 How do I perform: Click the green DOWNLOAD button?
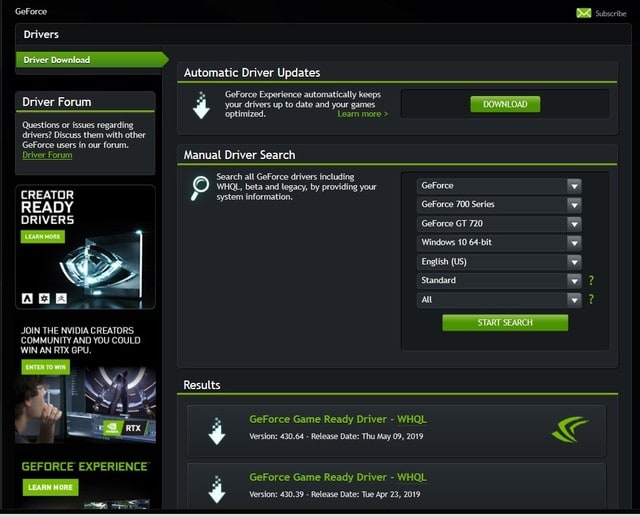[x=505, y=104]
